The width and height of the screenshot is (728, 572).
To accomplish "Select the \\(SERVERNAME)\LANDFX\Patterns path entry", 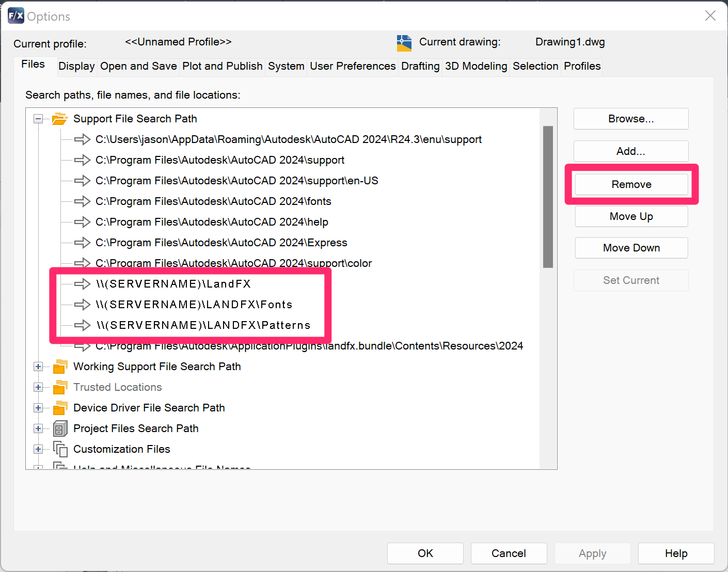I will pos(203,325).
